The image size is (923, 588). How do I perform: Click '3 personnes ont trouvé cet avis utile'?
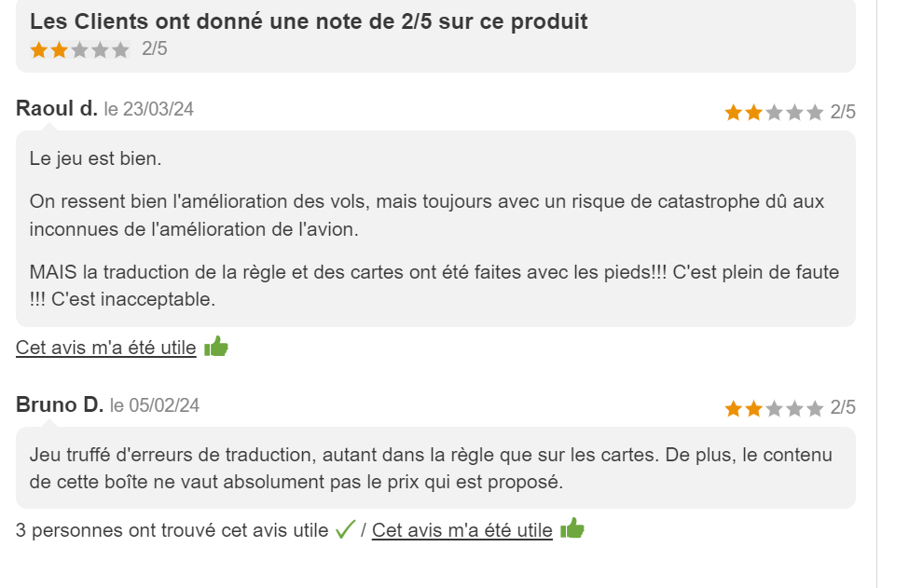[x=172, y=530]
